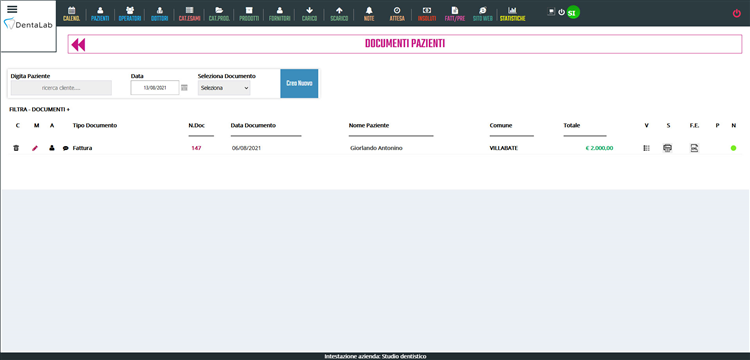Click the Data field showing 13/08/2021

(154, 87)
